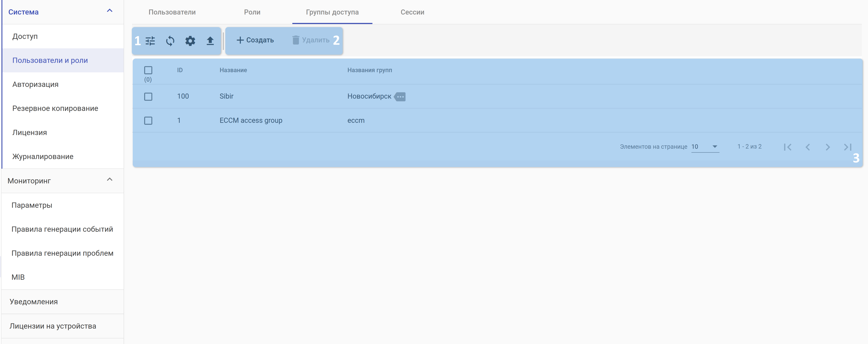
Task: Click the refresh table icon
Action: [x=170, y=41]
